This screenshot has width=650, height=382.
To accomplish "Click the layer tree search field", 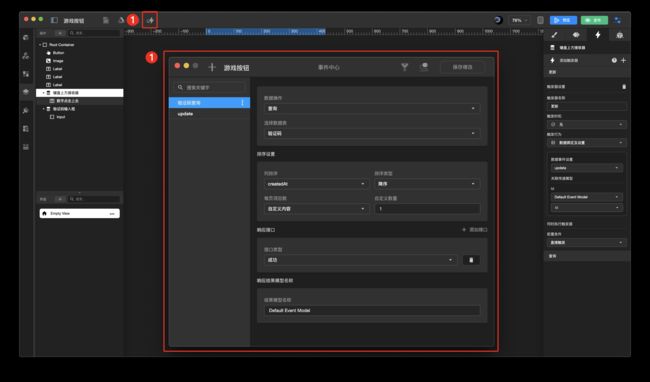I will tap(94, 33).
